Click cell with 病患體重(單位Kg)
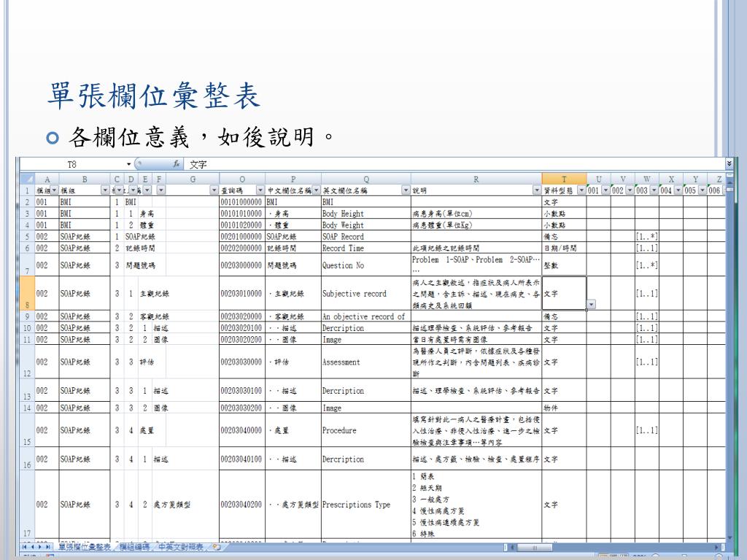This screenshot has height=560, width=747. 476,225
